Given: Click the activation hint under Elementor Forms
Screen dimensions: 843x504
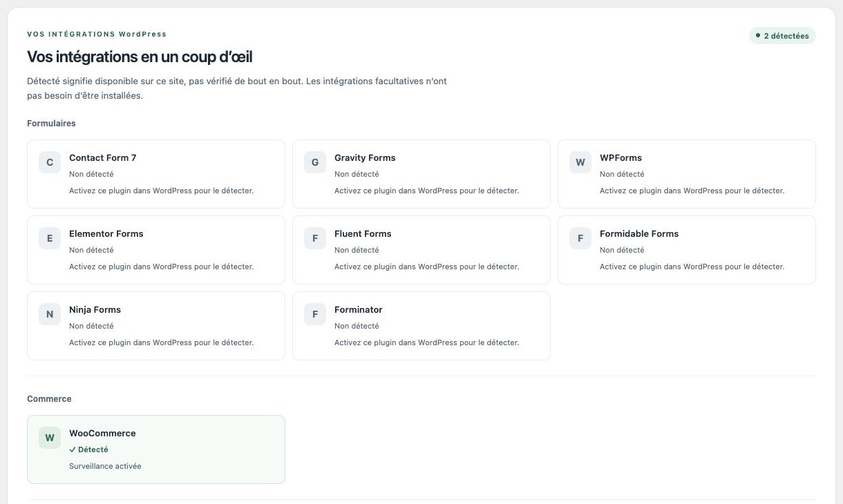Looking at the screenshot, I should pyautogui.click(x=161, y=267).
